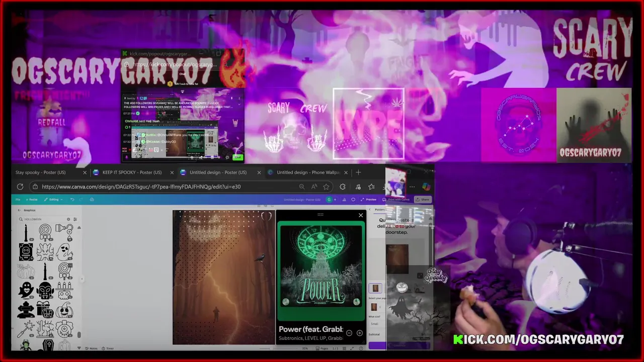Open the Canva analytics chart icon

[x=345, y=200]
